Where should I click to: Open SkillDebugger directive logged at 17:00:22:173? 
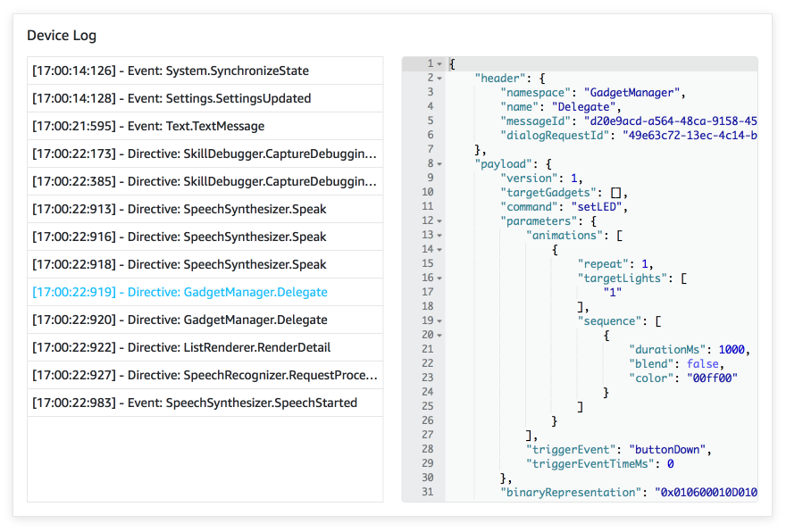205,154
